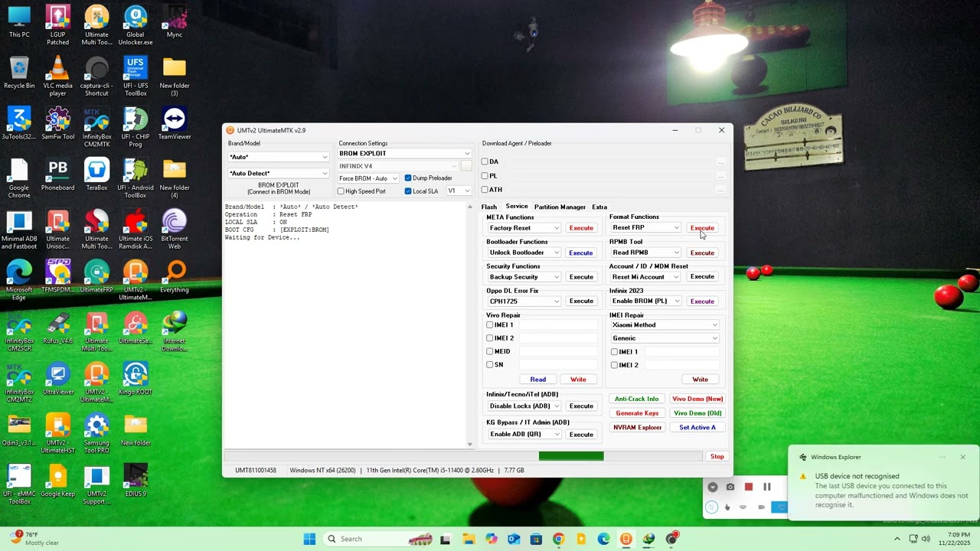This screenshot has width=980, height=551.
Task: Launch UFI - Android ToolBox icon
Action: (x=136, y=178)
